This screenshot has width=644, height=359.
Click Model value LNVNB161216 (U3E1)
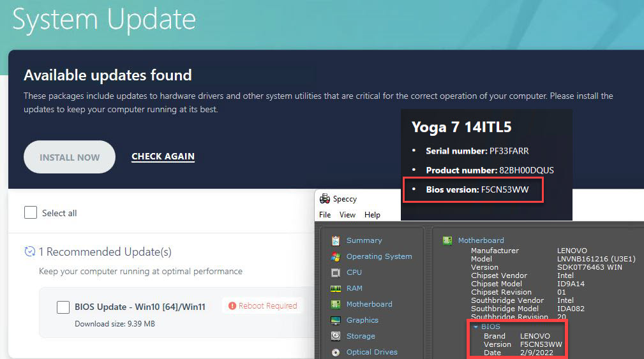(x=596, y=259)
